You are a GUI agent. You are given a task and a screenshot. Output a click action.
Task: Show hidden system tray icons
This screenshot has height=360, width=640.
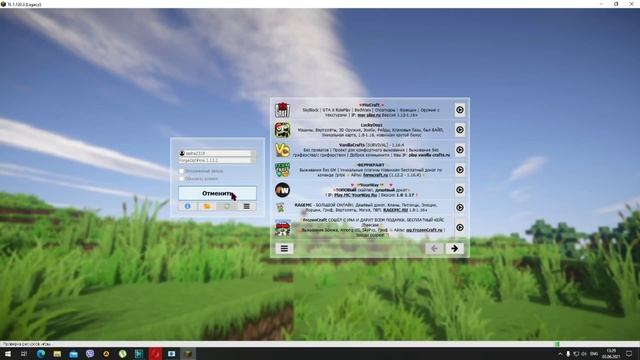pyautogui.click(x=560, y=354)
